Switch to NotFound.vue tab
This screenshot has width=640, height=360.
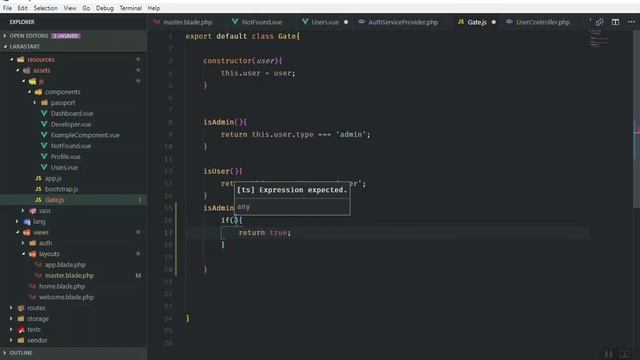[x=262, y=22]
